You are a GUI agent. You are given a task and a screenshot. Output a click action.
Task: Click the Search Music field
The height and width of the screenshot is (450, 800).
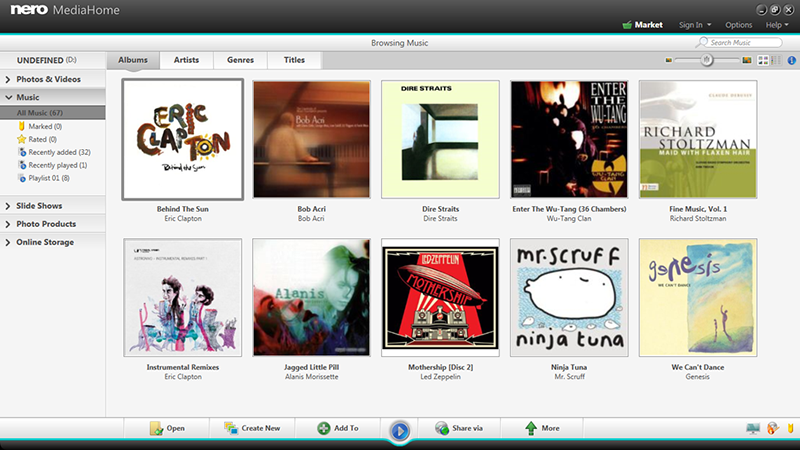coord(744,42)
